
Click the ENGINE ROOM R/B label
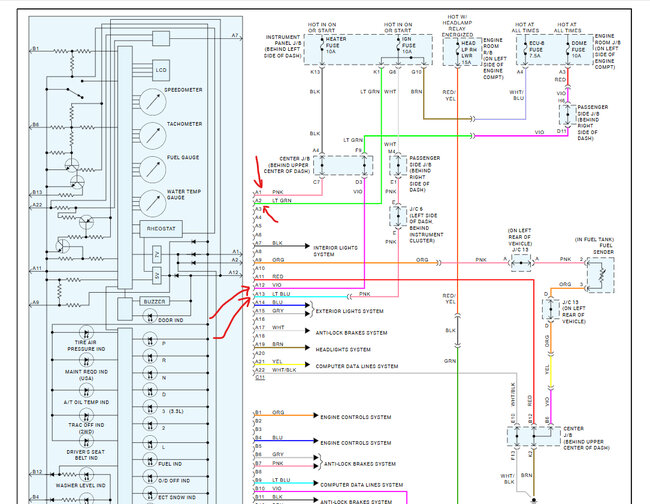tap(494, 58)
